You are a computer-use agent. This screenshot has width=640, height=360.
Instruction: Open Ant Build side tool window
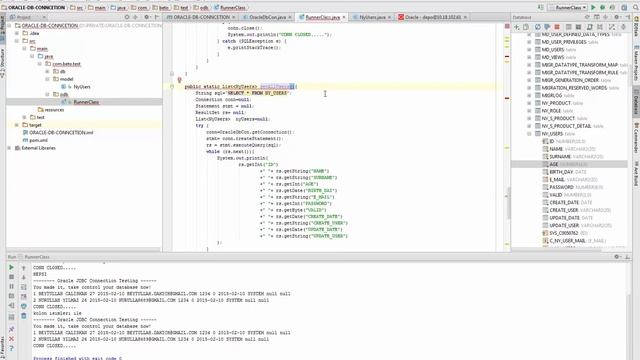[x=636, y=173]
